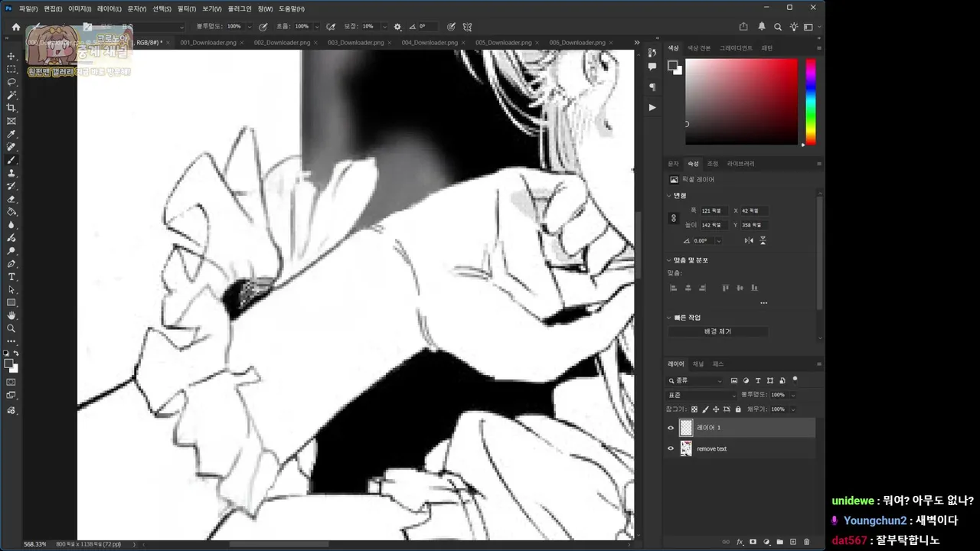Screen dimensions: 980x551
Task: Open layer filter 종류 dropdown
Action: pyautogui.click(x=695, y=380)
